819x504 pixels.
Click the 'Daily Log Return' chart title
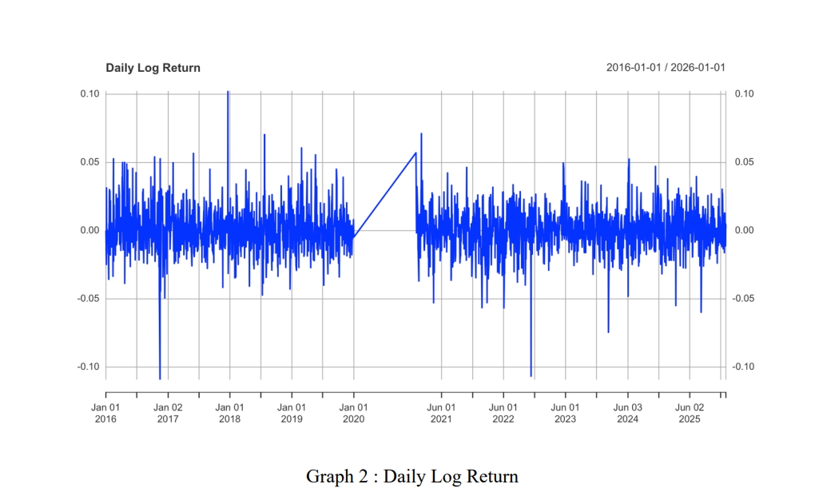point(153,68)
